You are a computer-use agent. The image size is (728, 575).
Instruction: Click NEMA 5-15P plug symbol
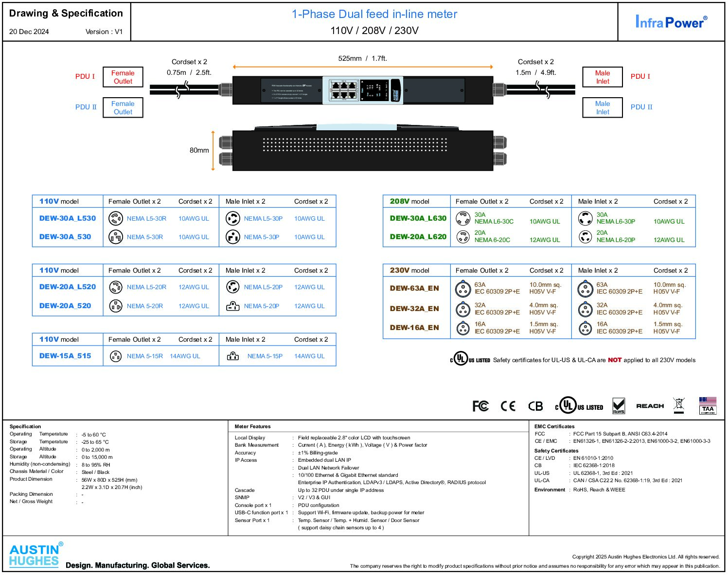point(233,356)
